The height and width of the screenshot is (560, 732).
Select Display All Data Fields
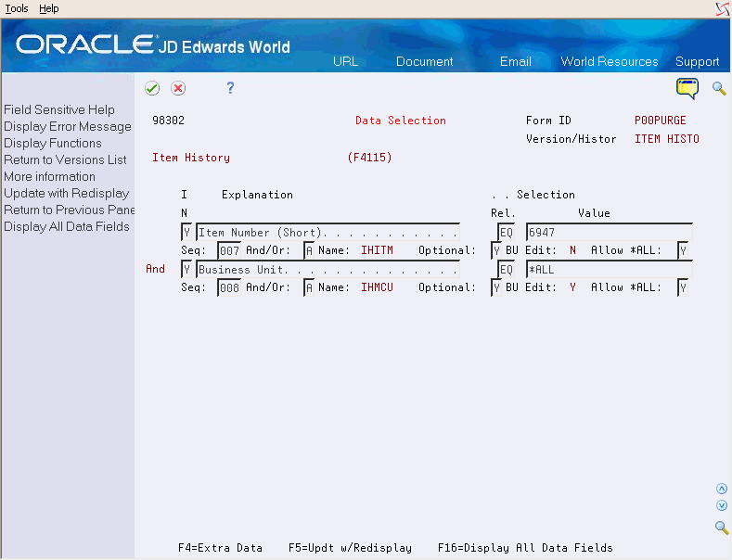pos(67,227)
